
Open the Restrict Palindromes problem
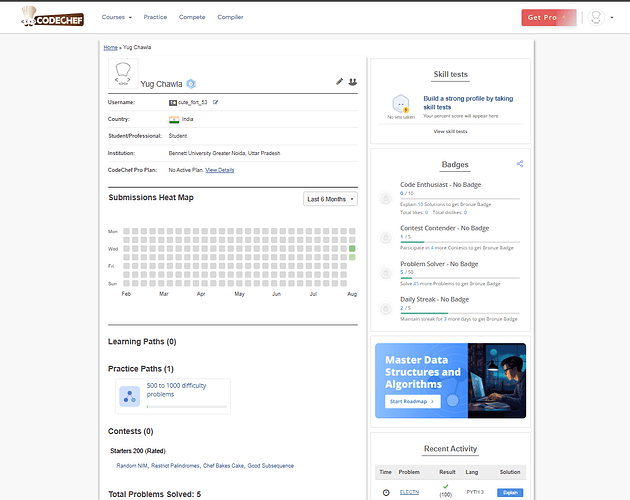click(175, 465)
